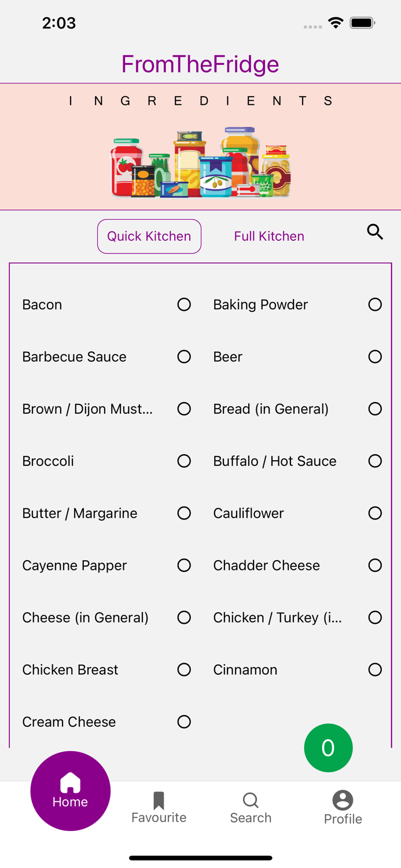This screenshot has height=868, width=401.
Task: Click the Baking Powder label
Action: click(x=260, y=304)
